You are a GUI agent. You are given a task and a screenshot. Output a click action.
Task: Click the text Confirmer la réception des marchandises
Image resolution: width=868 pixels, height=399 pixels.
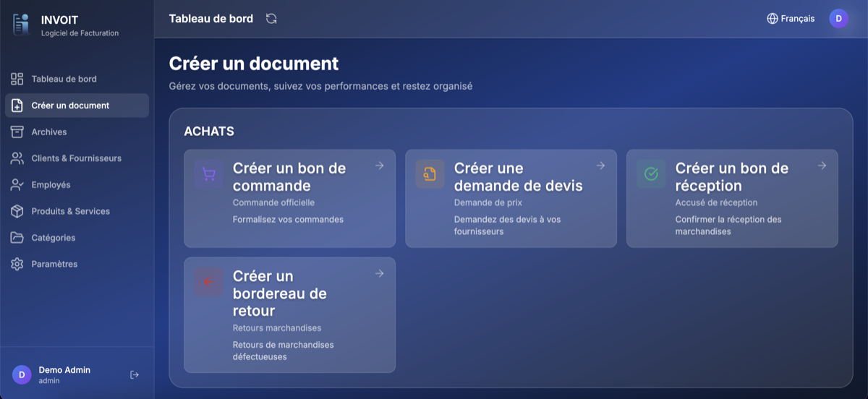point(728,226)
